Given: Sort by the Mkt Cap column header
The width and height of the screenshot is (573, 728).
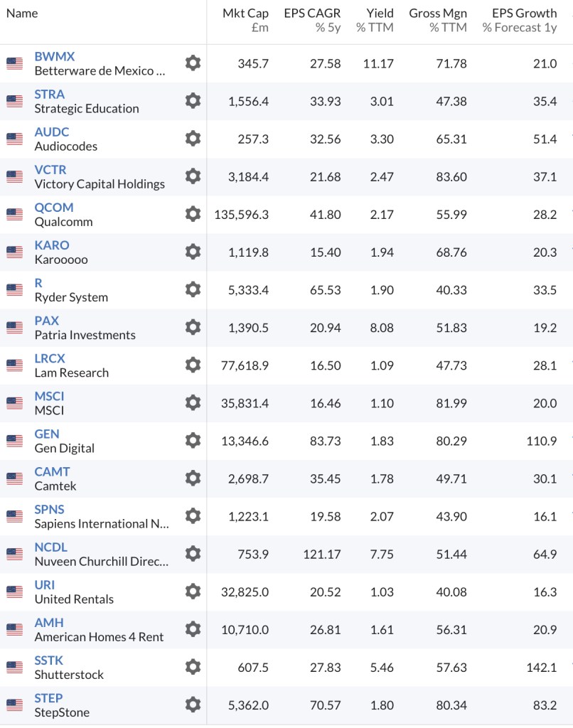Looking at the screenshot, I should click(245, 20).
